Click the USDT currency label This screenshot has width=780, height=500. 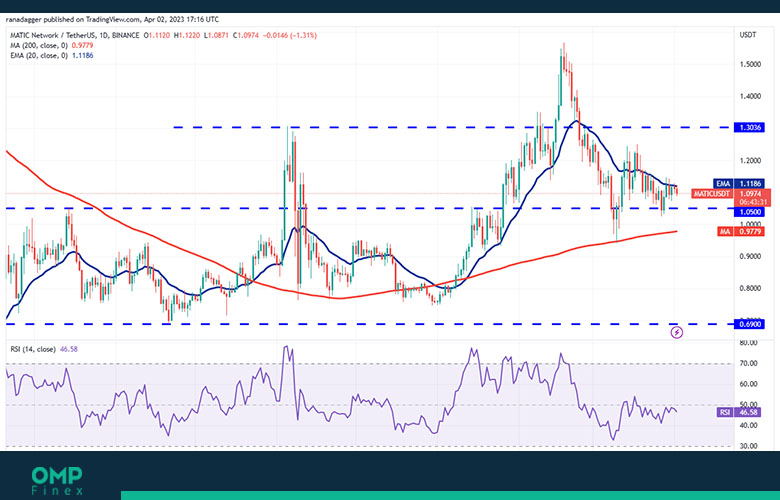[x=748, y=35]
